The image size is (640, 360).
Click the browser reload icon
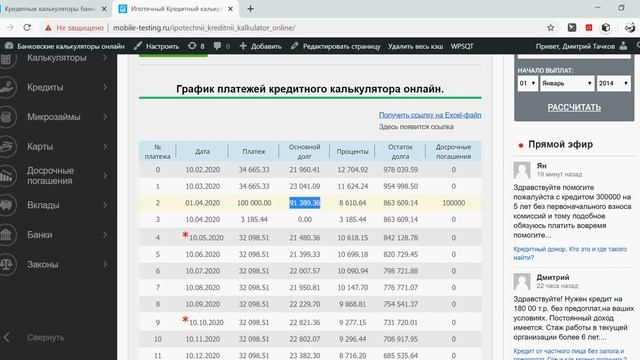tap(27, 28)
